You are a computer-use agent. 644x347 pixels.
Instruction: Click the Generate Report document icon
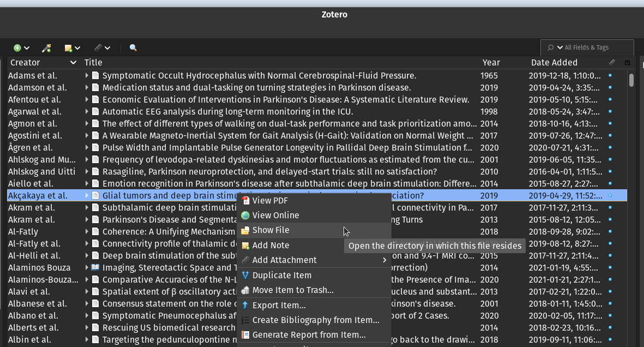point(245,335)
